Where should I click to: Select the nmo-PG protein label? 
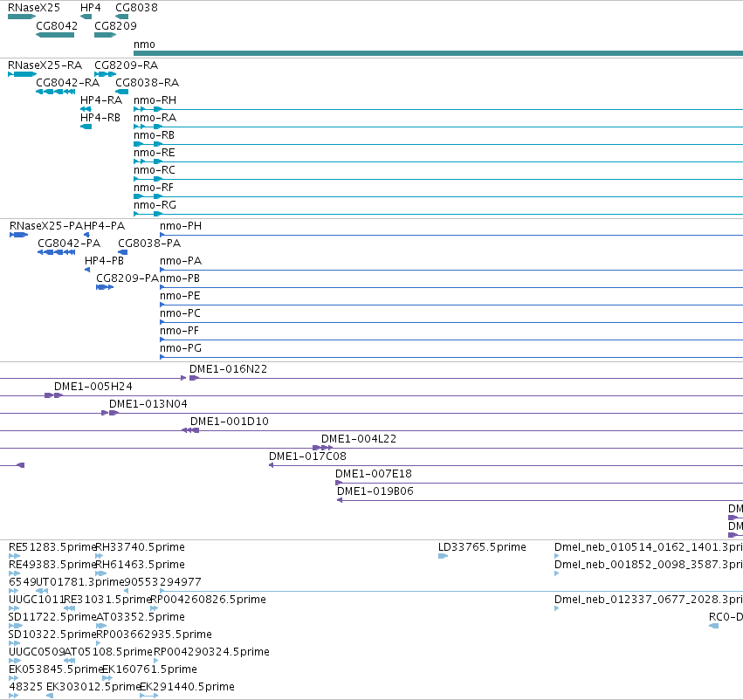(x=181, y=348)
